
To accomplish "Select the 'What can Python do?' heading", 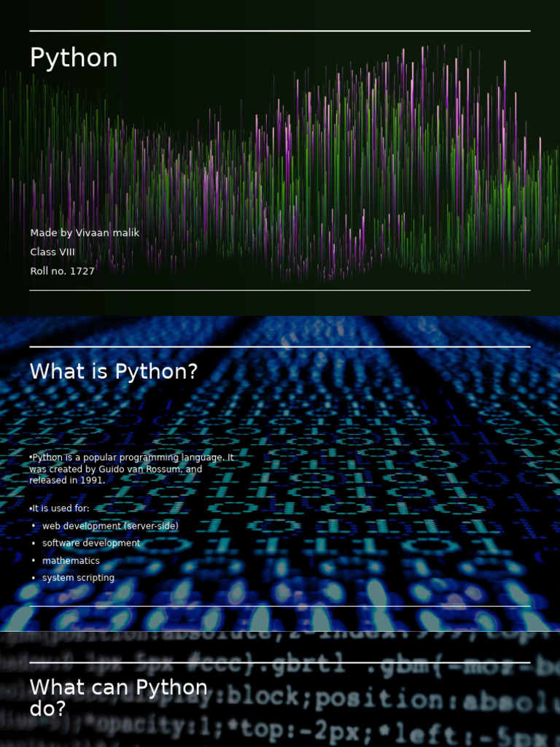I will click(x=119, y=698).
